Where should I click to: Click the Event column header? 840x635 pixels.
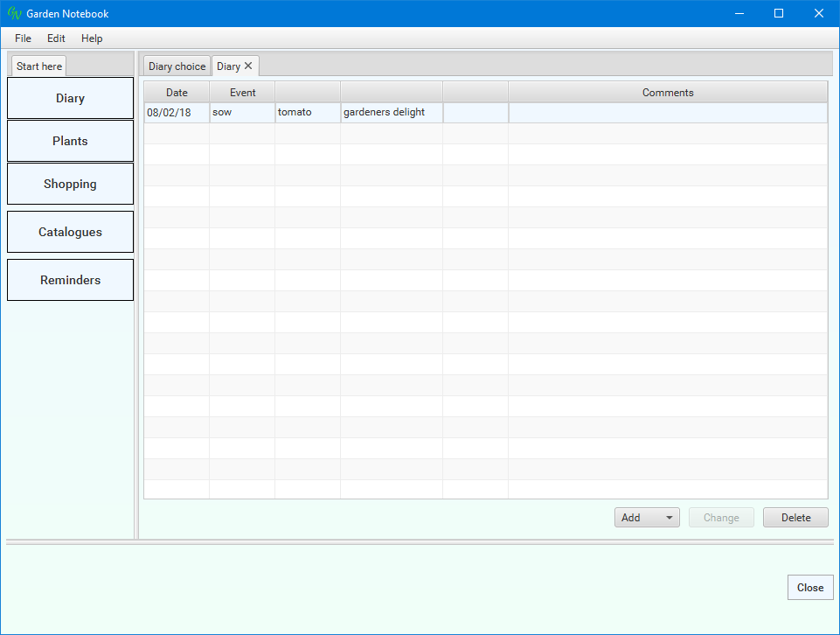click(x=242, y=93)
